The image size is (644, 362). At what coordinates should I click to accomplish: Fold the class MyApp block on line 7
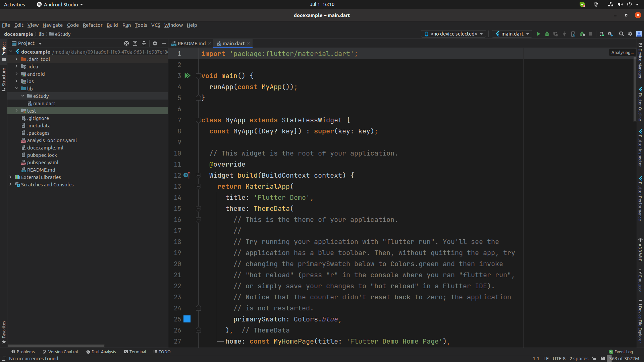198,120
